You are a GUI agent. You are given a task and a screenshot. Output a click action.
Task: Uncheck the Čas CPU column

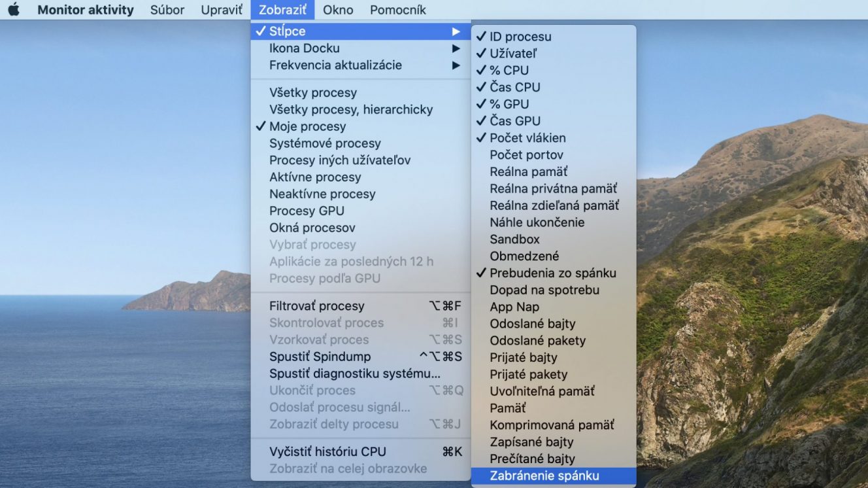(x=554, y=87)
